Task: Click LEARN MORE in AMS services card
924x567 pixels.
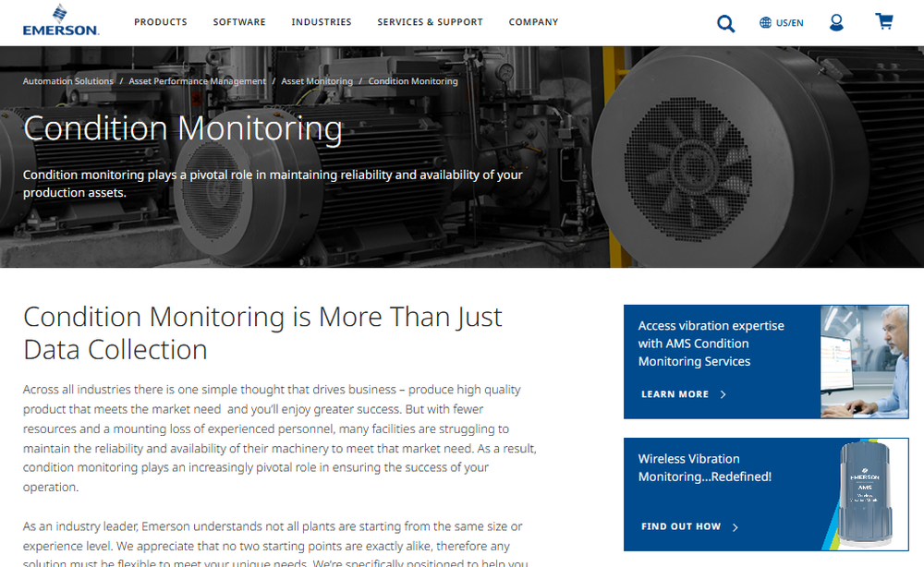Action: pyautogui.click(x=675, y=394)
